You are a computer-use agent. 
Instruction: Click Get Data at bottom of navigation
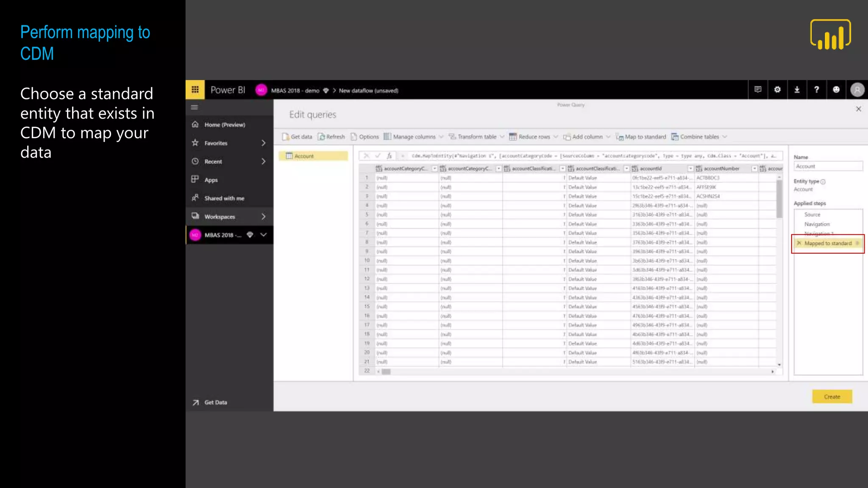pos(215,402)
